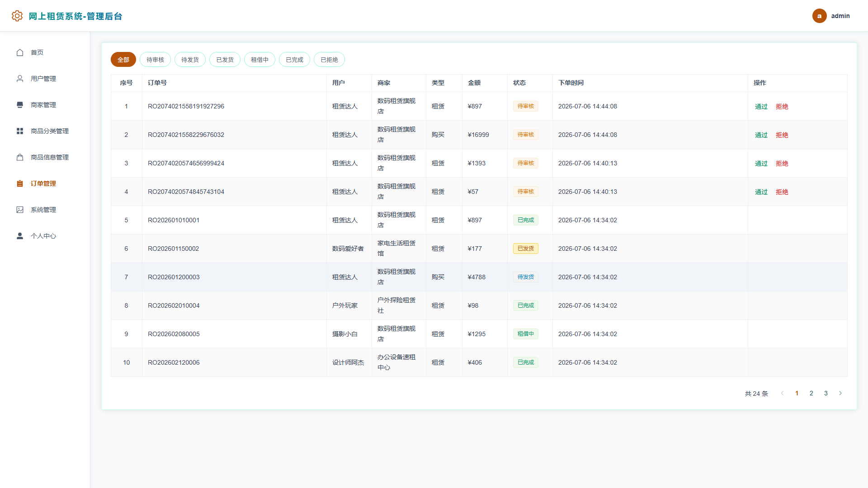This screenshot has width=868, height=488.
Task: Click the 个人中心 person icon
Action: point(20,236)
